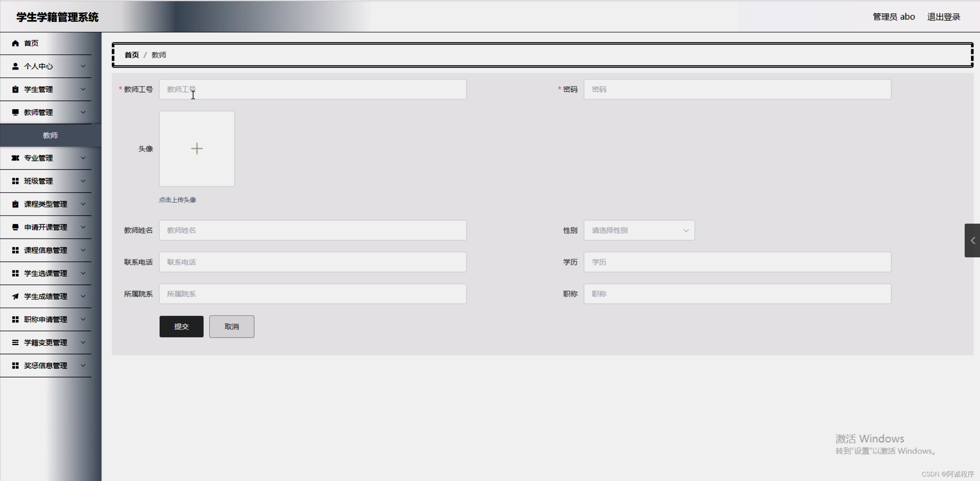Click the 专业管理 ticket icon
980x481 pixels.
point(15,158)
